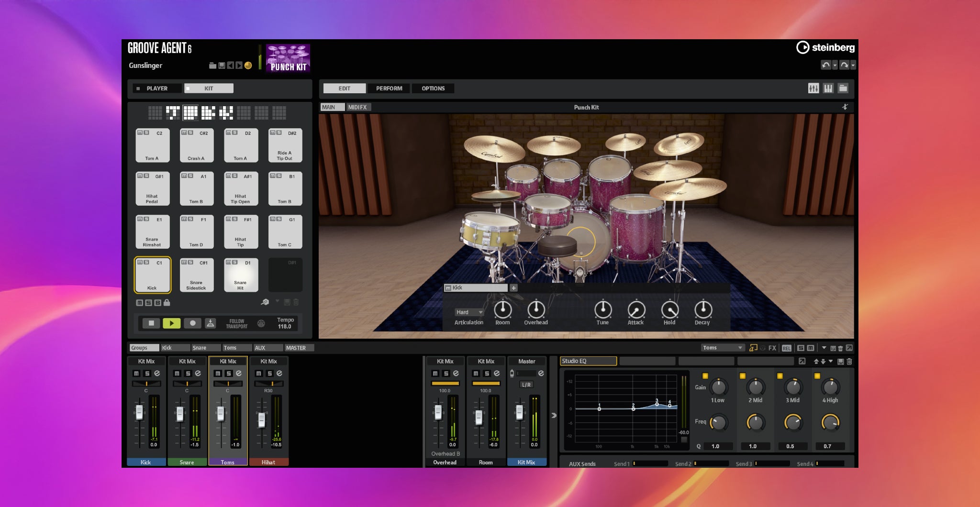Screen dimensions: 980x507
Task: Load the next preset with the right arrow
Action: pyautogui.click(x=239, y=66)
